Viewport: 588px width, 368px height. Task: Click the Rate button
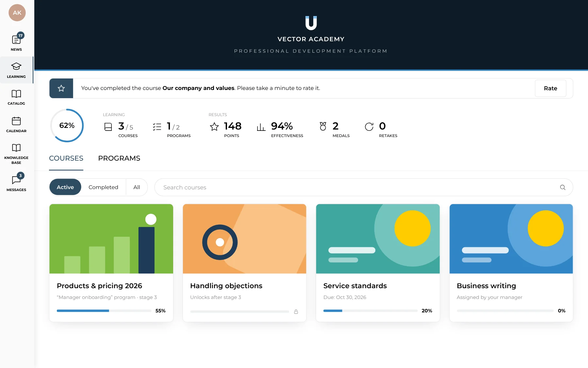pos(550,88)
